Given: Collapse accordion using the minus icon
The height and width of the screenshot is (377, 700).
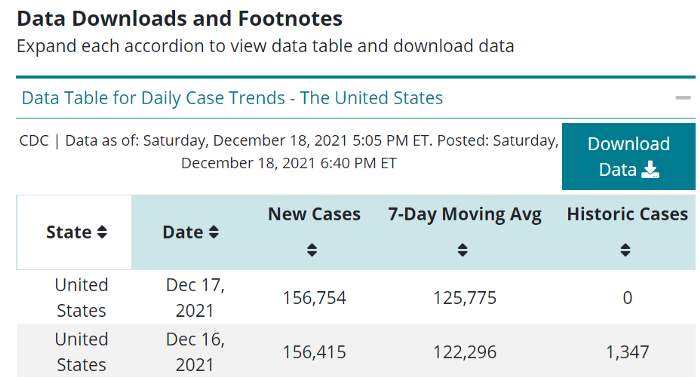Looking at the screenshot, I should point(683,98).
